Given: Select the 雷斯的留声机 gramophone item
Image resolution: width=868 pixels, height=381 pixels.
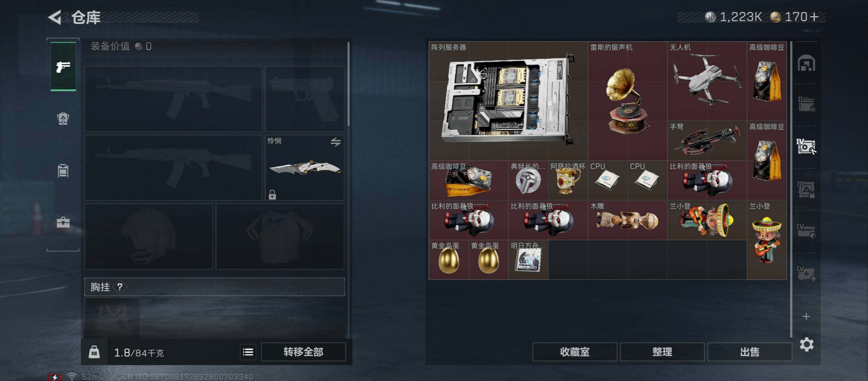Looking at the screenshot, I should (x=628, y=101).
